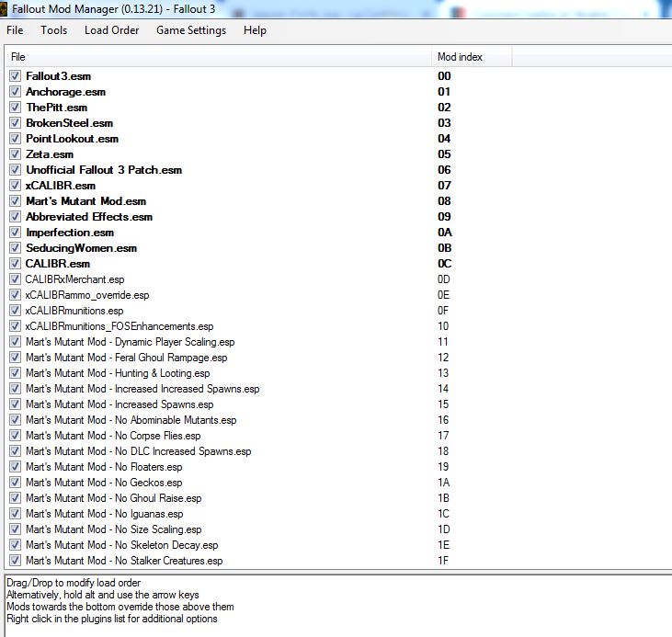Viewport: 672px width, 637px height.
Task: Click mod index value 06
Action: 444,170
